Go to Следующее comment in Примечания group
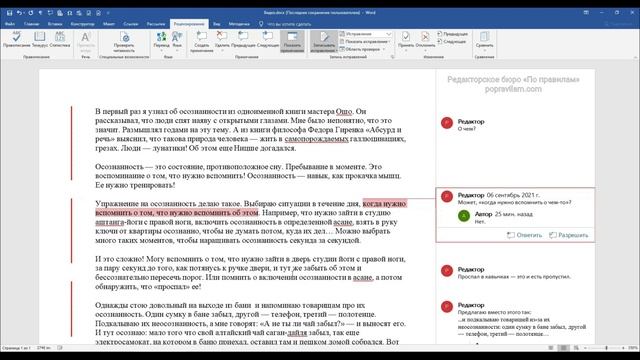640x360 pixels. [x=268, y=40]
